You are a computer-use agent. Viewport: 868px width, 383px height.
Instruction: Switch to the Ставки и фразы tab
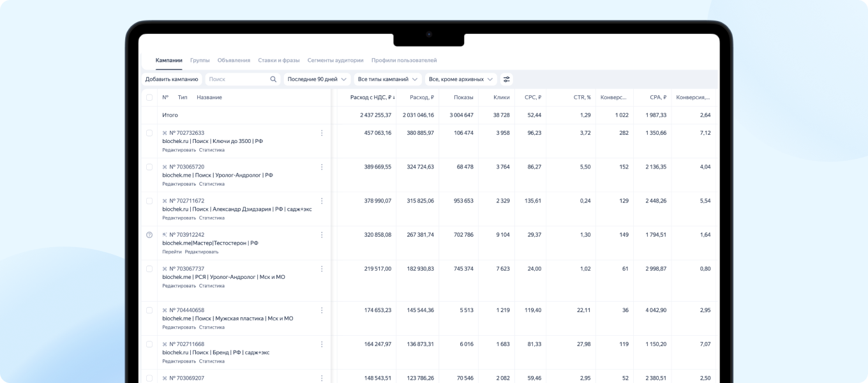click(279, 60)
